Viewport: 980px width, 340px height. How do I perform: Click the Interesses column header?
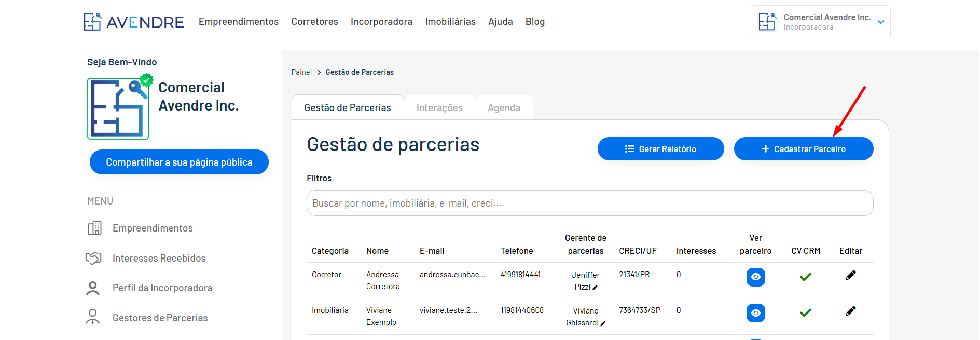coord(696,251)
